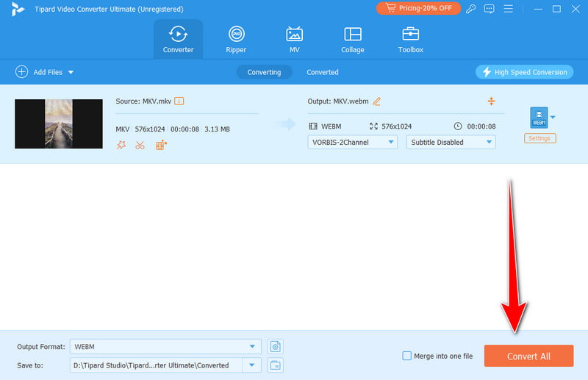Click the open folder icon
This screenshot has height=380, width=588.
coord(275,365)
